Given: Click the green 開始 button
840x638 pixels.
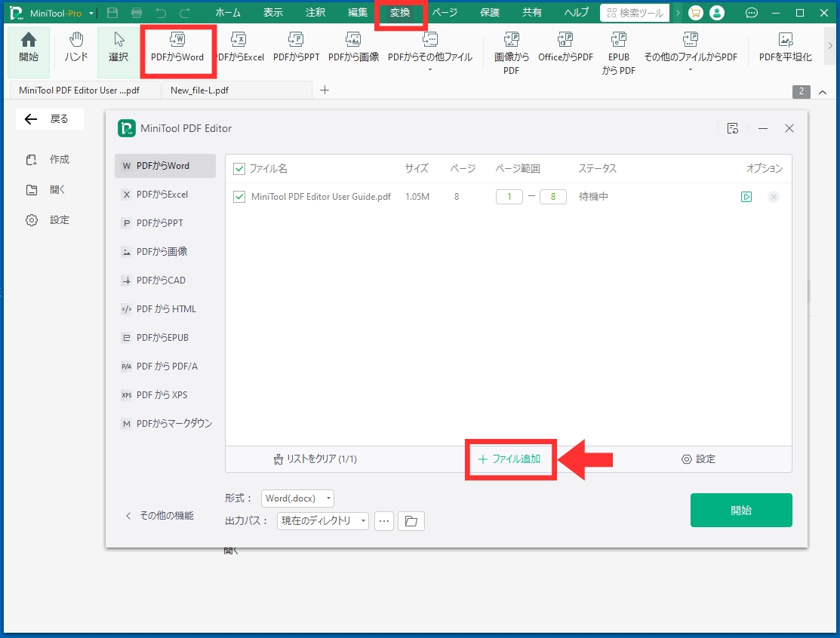Looking at the screenshot, I should point(741,510).
